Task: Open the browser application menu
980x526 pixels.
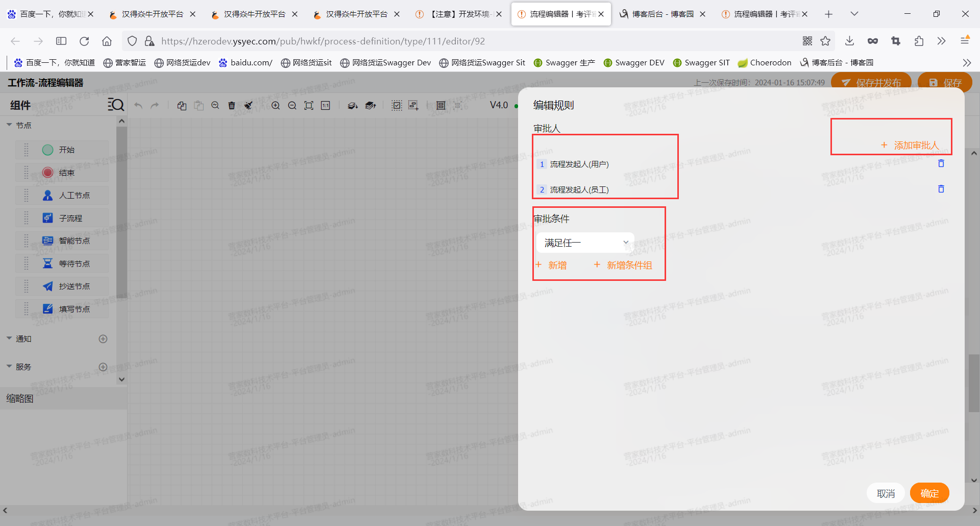Action: click(965, 41)
